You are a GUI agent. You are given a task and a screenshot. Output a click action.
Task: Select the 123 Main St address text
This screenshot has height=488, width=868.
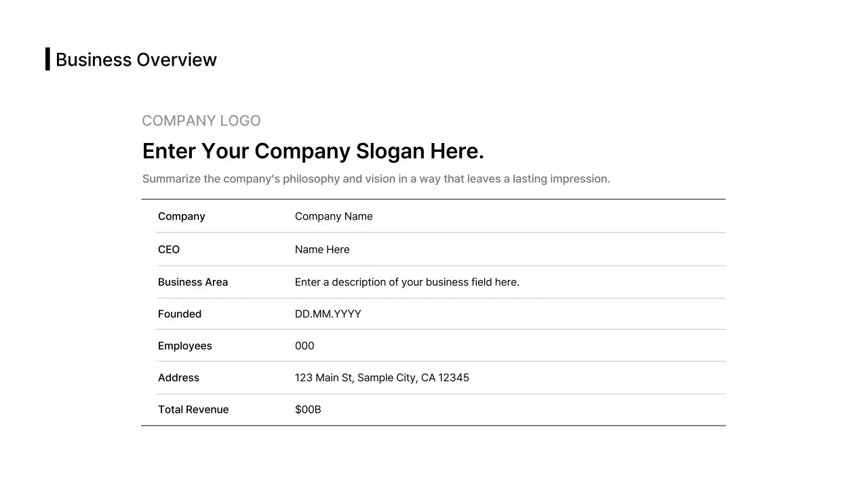click(382, 378)
